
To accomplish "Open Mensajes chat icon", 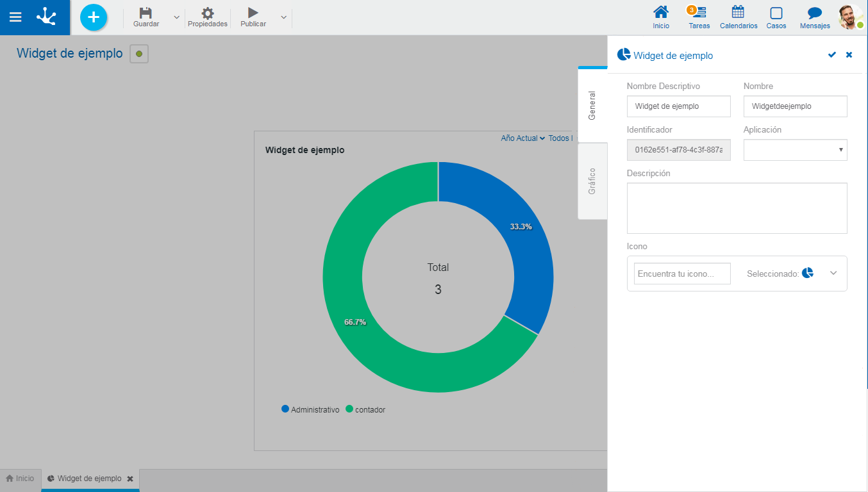I will [x=815, y=17].
